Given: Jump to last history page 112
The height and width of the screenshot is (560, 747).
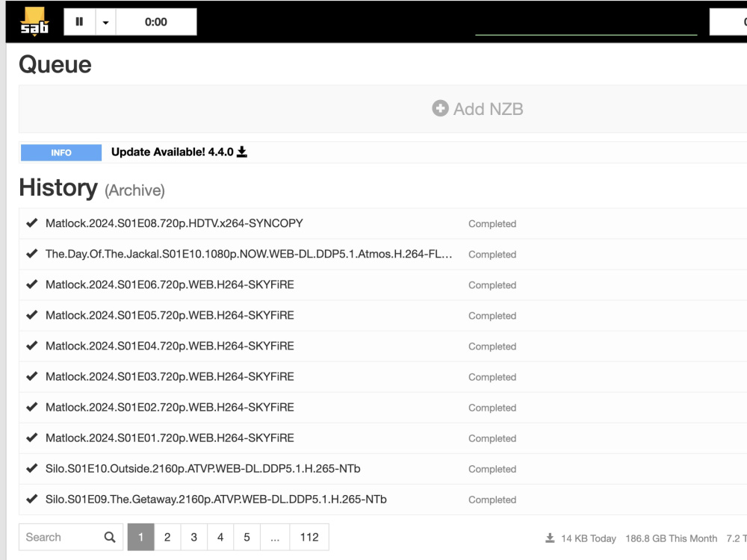Looking at the screenshot, I should (309, 537).
